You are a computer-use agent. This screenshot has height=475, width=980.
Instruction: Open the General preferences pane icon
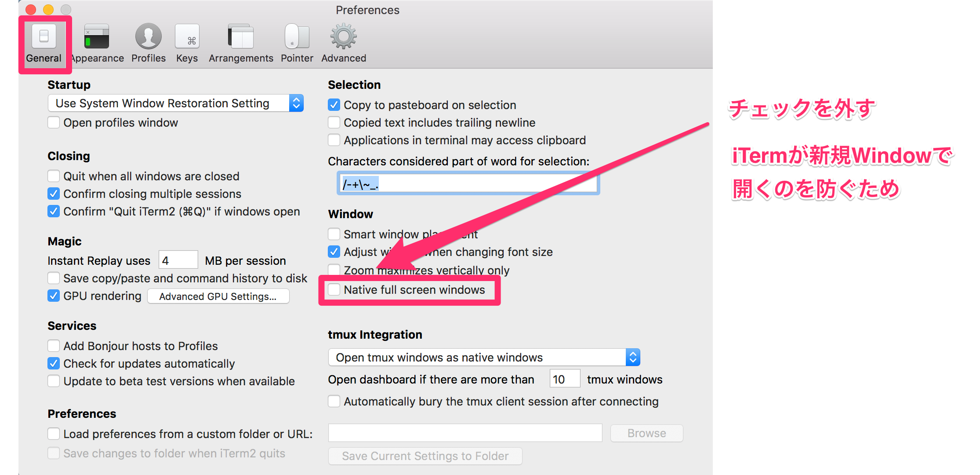(x=44, y=36)
